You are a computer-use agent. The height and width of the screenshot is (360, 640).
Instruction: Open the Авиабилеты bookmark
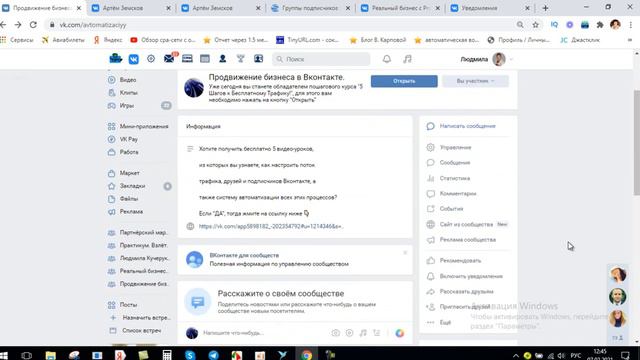click(x=63, y=40)
